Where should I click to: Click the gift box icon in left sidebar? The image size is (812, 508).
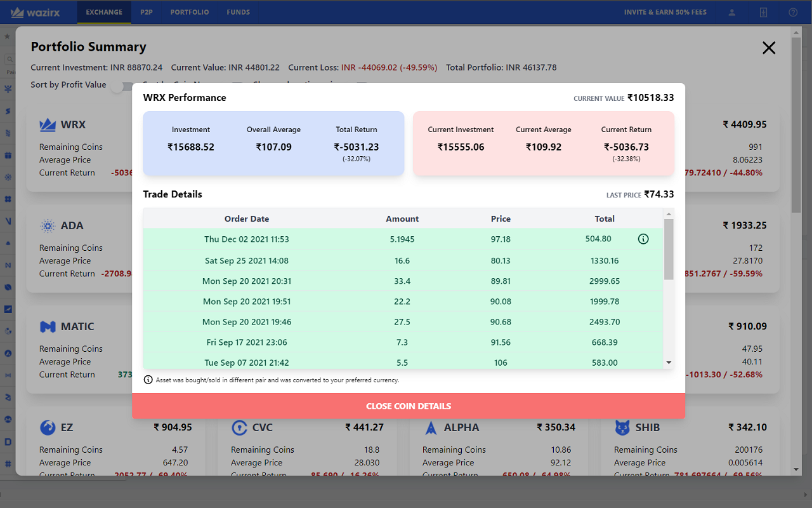(8, 155)
